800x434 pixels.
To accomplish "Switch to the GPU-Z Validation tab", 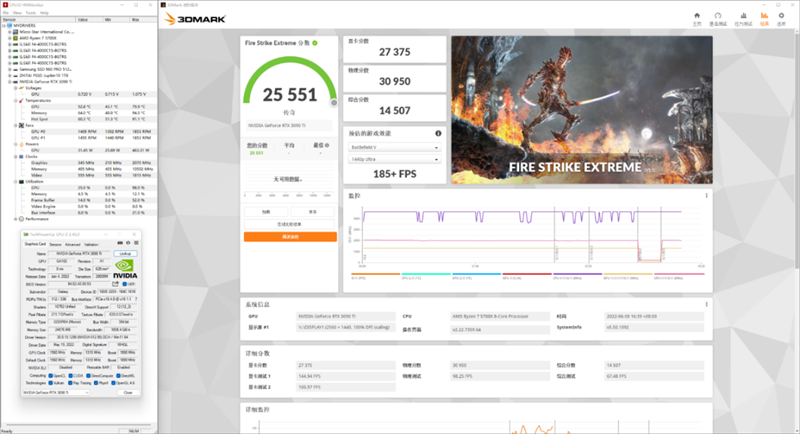I will (91, 244).
